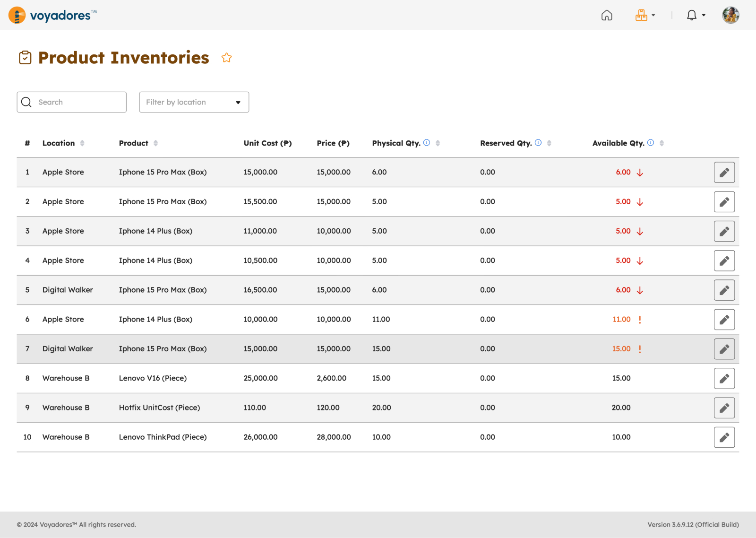This screenshot has width=756, height=538.
Task: Edit the Hotfix UnitCost row
Action: [x=724, y=408]
